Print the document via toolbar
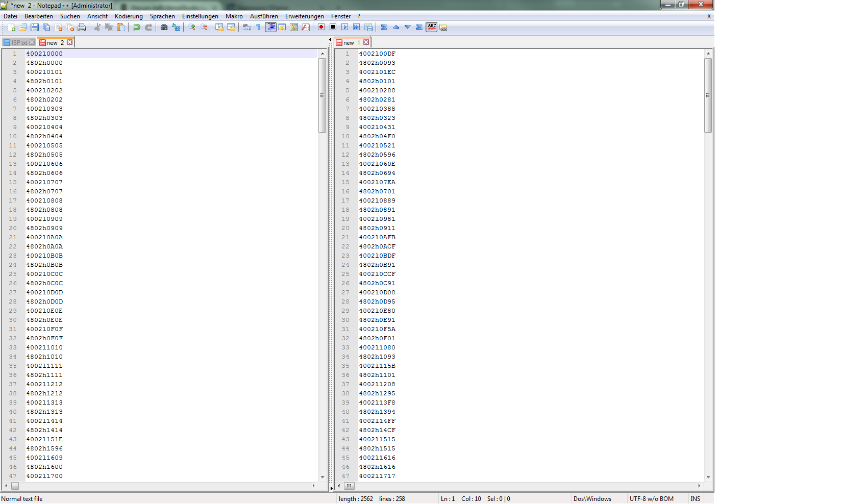Image resolution: width=843 pixels, height=504 pixels. (x=82, y=27)
